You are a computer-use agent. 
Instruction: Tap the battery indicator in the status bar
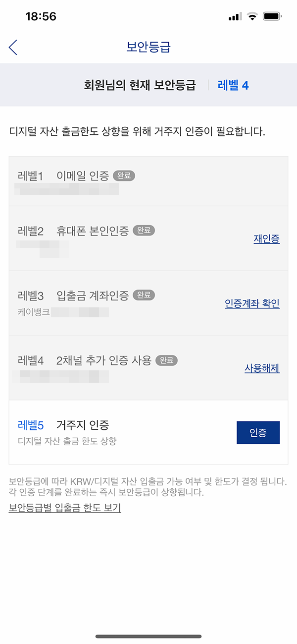coord(271,16)
